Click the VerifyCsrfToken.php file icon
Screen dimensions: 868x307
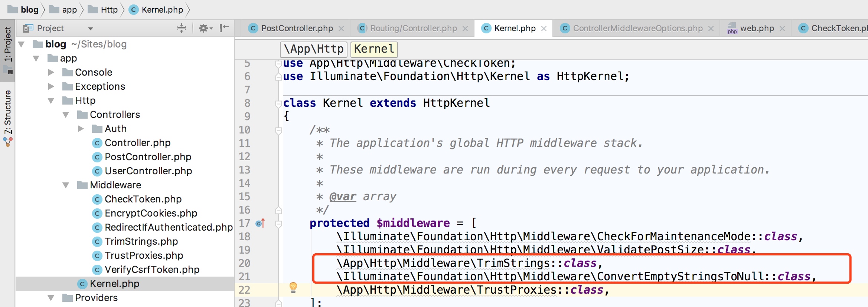tap(97, 270)
